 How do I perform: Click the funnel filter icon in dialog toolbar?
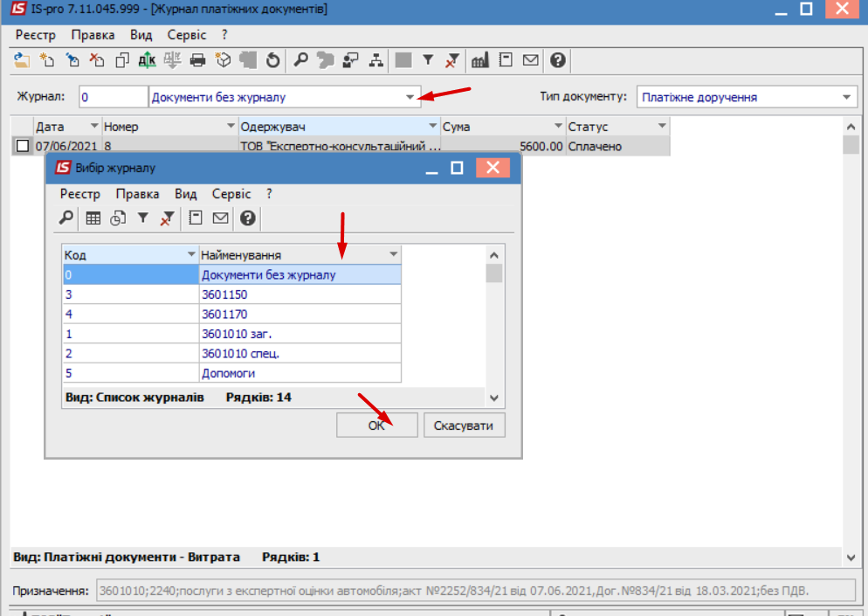pyautogui.click(x=143, y=218)
